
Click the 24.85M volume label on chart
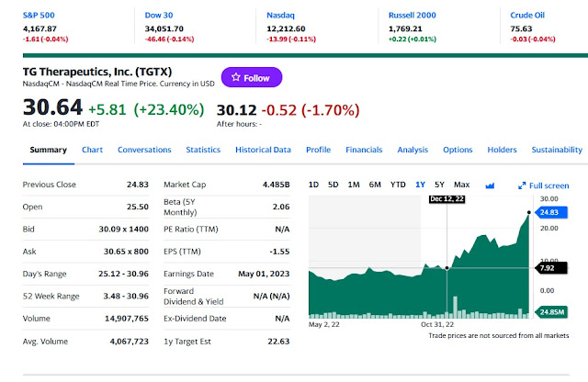(x=551, y=312)
